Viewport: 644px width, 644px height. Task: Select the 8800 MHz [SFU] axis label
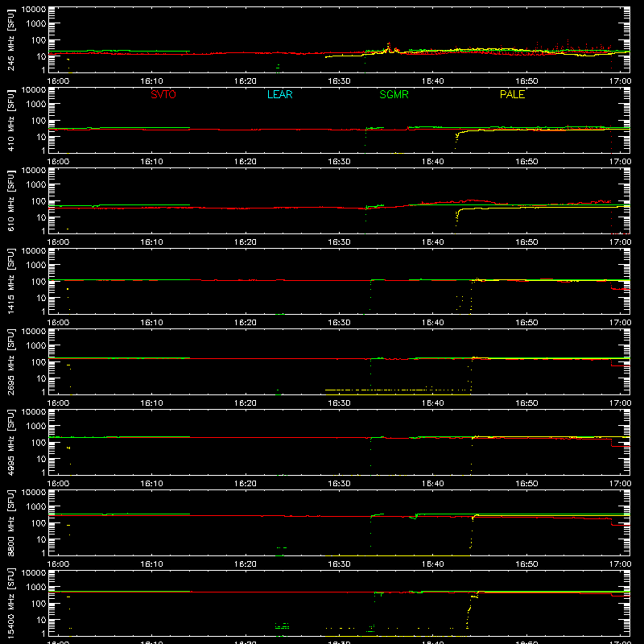click(x=11, y=522)
